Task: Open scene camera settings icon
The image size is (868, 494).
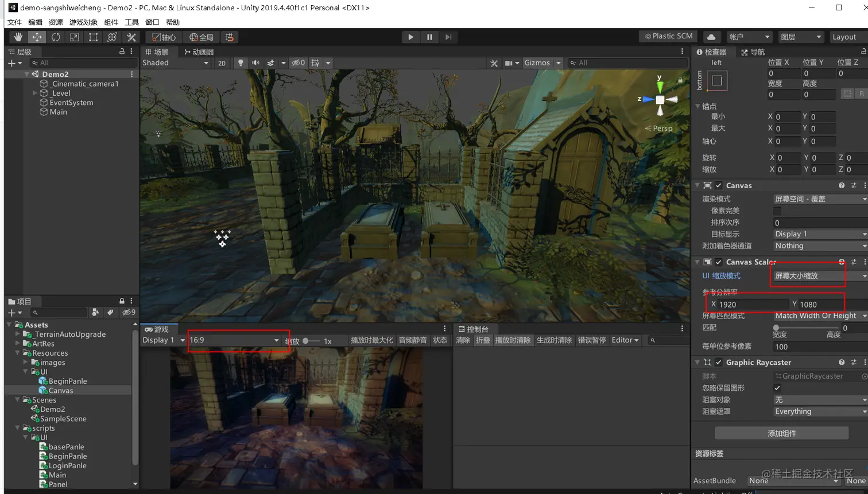Action: click(x=509, y=63)
